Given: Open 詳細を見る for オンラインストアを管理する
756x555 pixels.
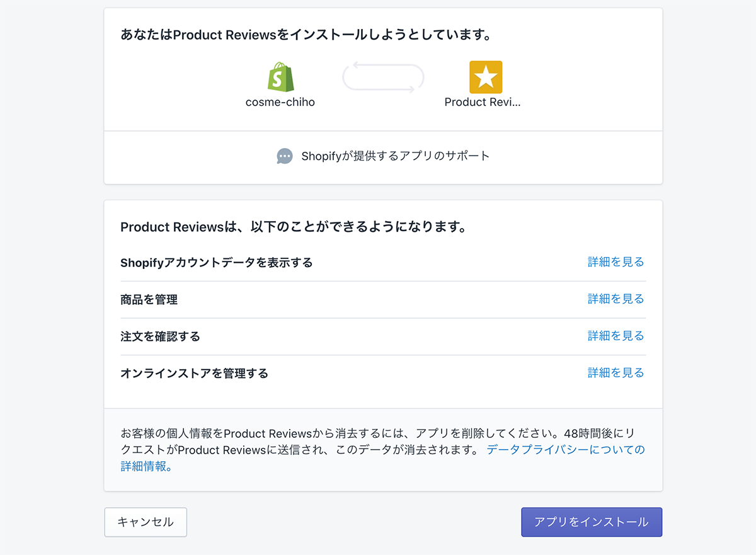Looking at the screenshot, I should (616, 373).
